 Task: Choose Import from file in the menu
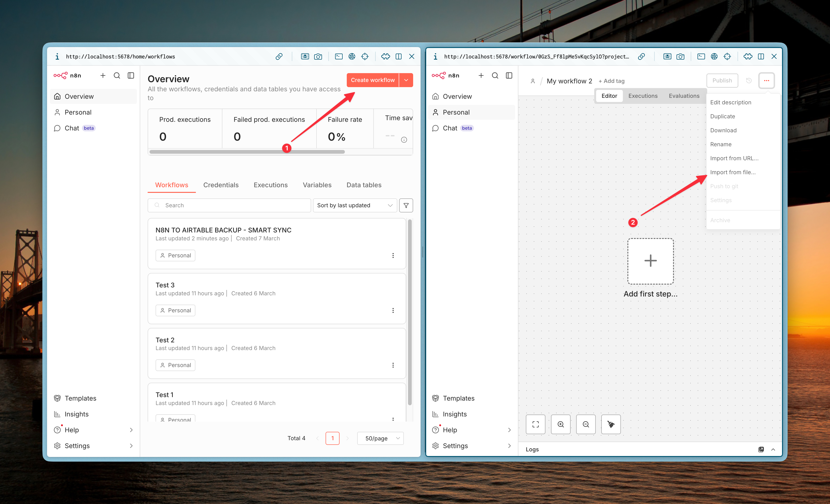coord(733,172)
